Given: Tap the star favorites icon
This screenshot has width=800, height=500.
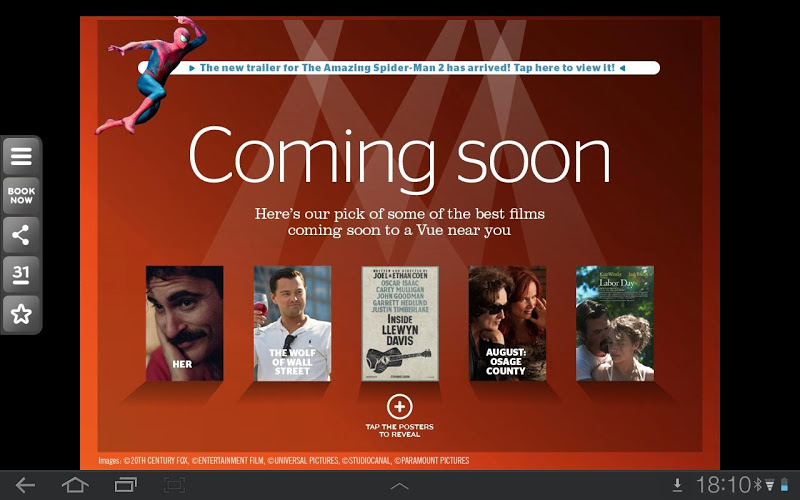Looking at the screenshot, I should pyautogui.click(x=21, y=314).
